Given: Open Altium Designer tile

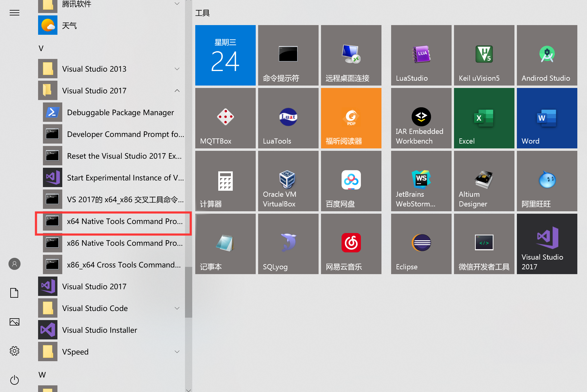Looking at the screenshot, I should click(x=484, y=181).
